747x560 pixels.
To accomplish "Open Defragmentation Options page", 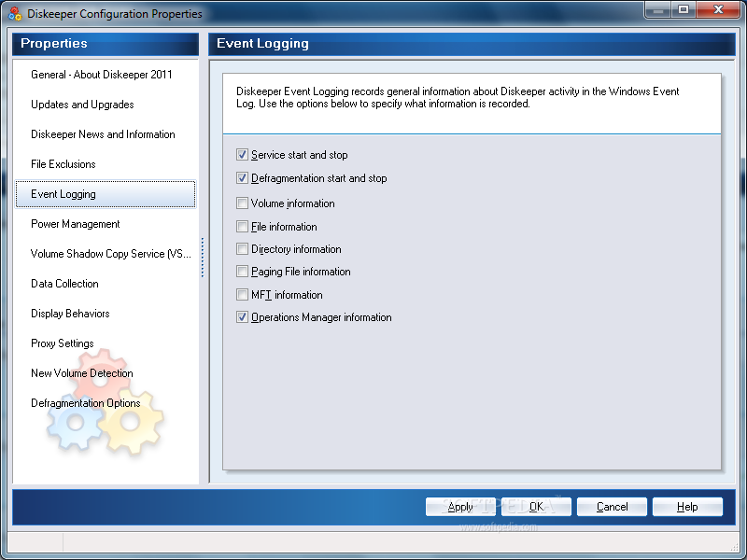I will (x=106, y=403).
